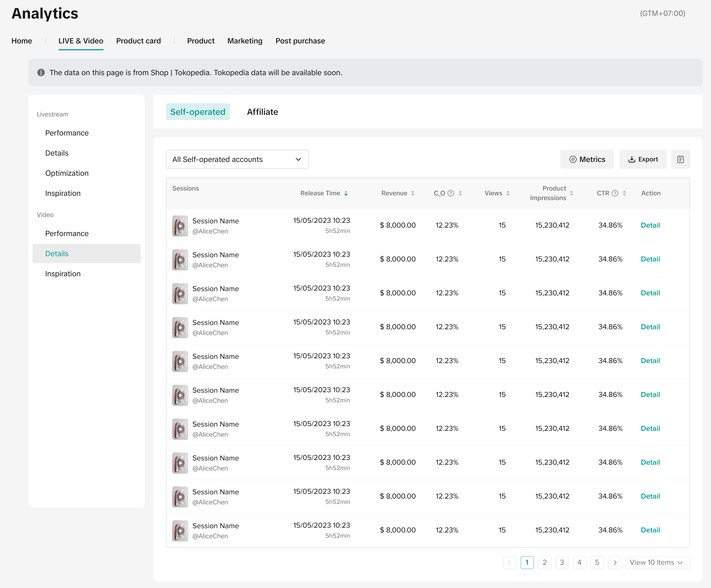Click the C_O help question-mark icon
The image size is (711, 588).
[451, 193]
